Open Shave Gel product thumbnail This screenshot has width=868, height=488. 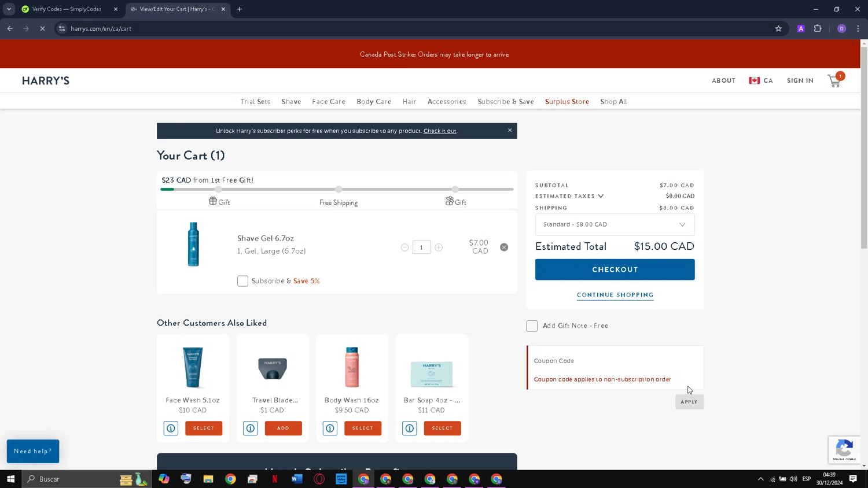pyautogui.click(x=193, y=244)
